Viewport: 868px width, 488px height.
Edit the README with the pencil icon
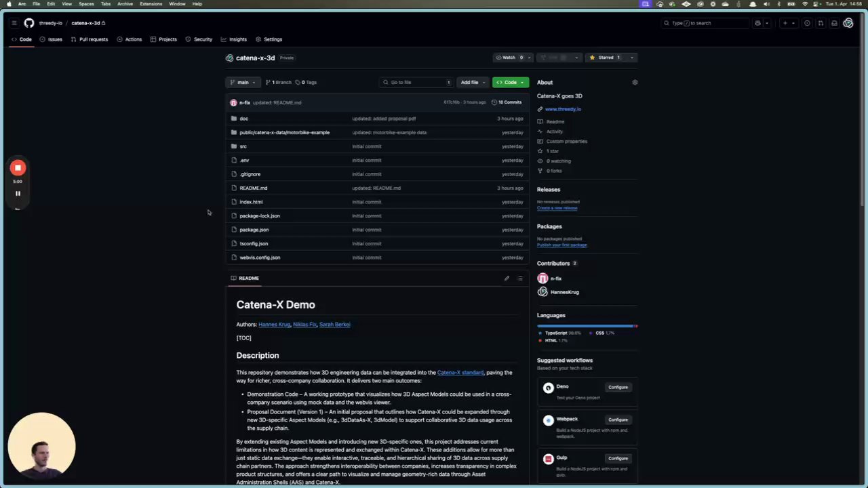click(x=507, y=278)
